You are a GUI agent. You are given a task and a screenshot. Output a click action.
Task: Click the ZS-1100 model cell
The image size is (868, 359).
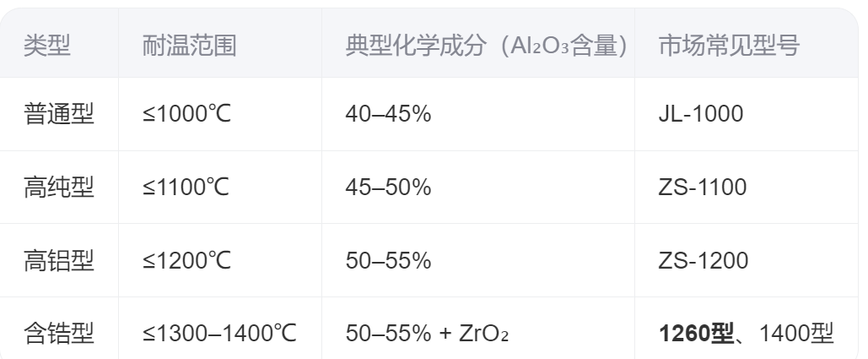click(x=702, y=187)
